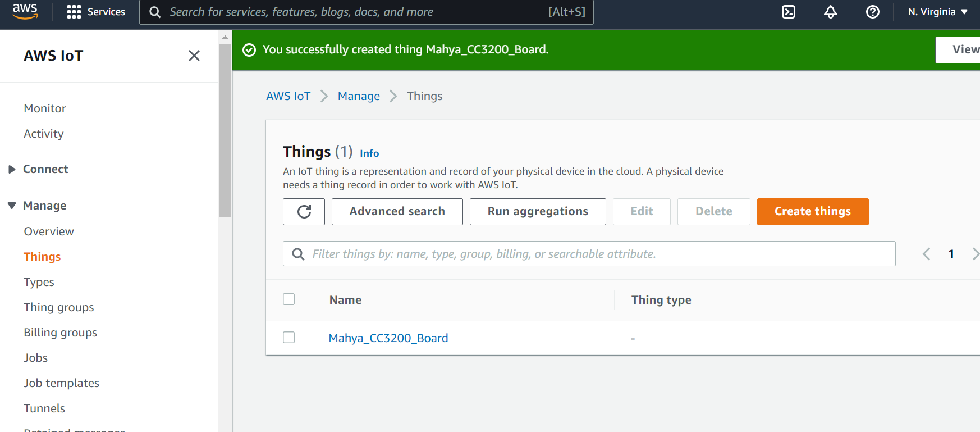
Task: Click the sidebar vertical scrollbar
Action: point(225,130)
